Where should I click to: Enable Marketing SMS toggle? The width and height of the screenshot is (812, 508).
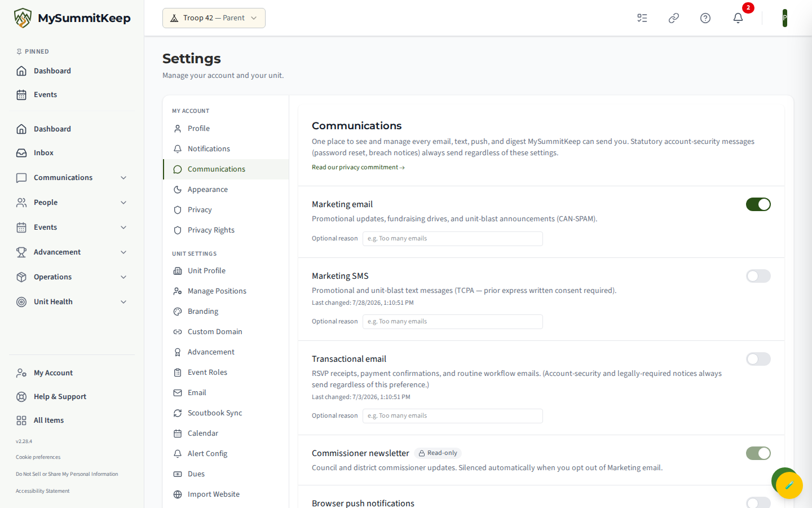[x=758, y=276]
